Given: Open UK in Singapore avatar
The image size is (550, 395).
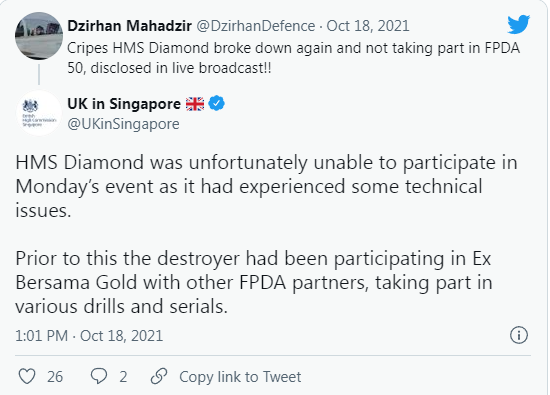Looking at the screenshot, I should pyautogui.click(x=39, y=113).
